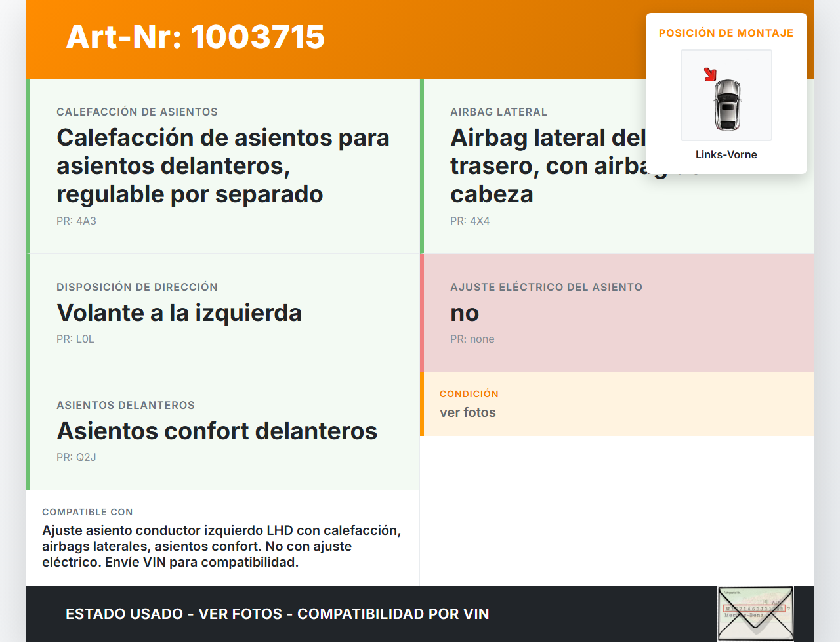Click the PR: 4X4 code

[470, 221]
